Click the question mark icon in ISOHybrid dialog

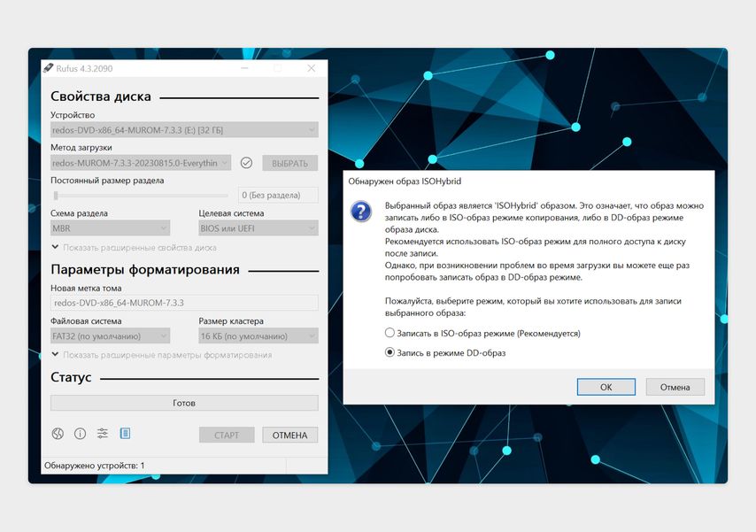pos(360,212)
